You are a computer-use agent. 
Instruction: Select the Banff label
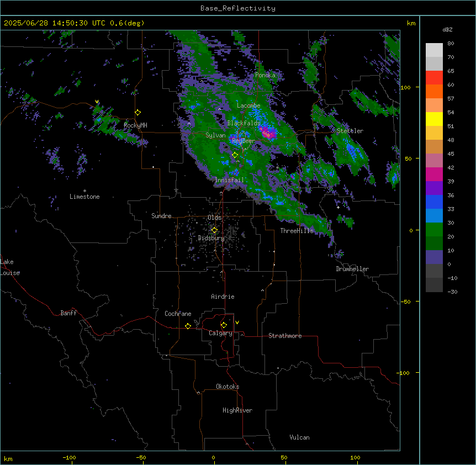pos(68,313)
